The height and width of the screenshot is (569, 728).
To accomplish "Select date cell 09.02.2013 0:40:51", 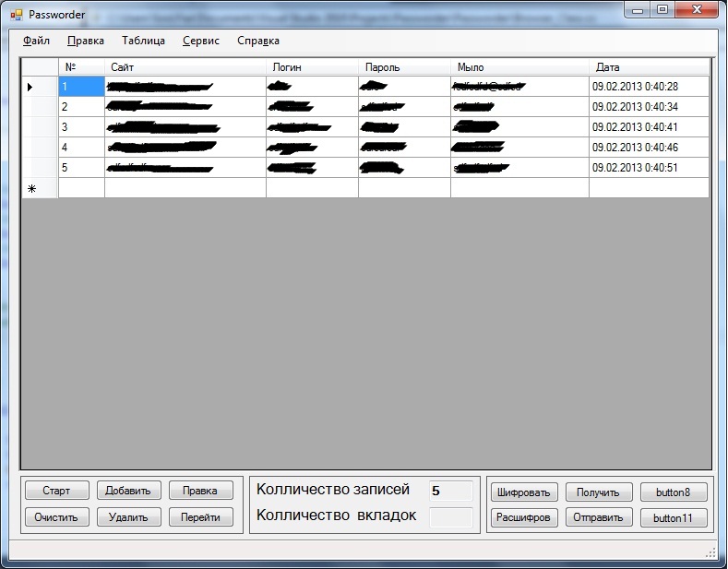I will 649,168.
